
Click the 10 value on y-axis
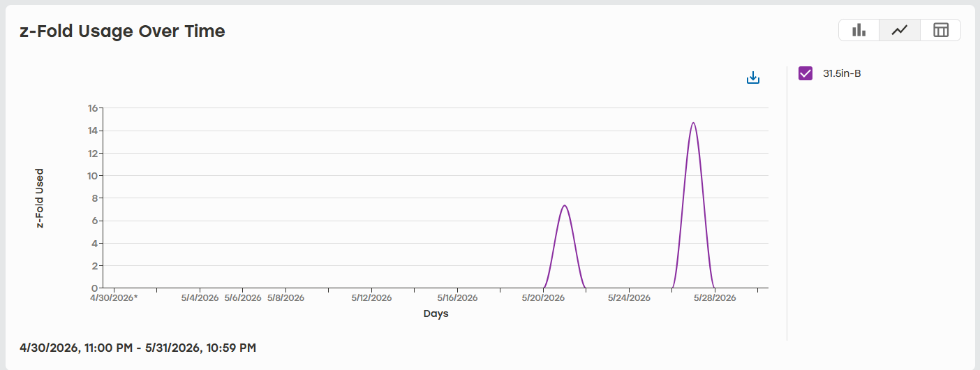[x=93, y=176]
